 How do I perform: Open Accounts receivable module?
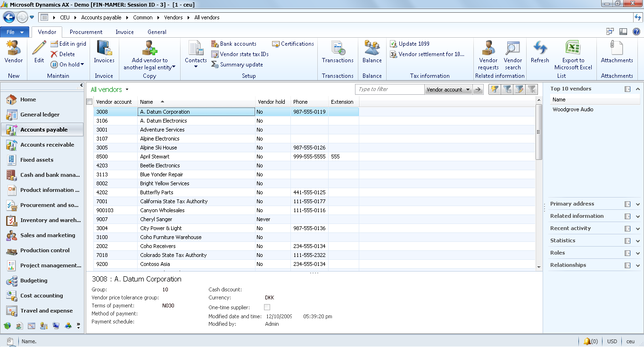pyautogui.click(x=42, y=145)
